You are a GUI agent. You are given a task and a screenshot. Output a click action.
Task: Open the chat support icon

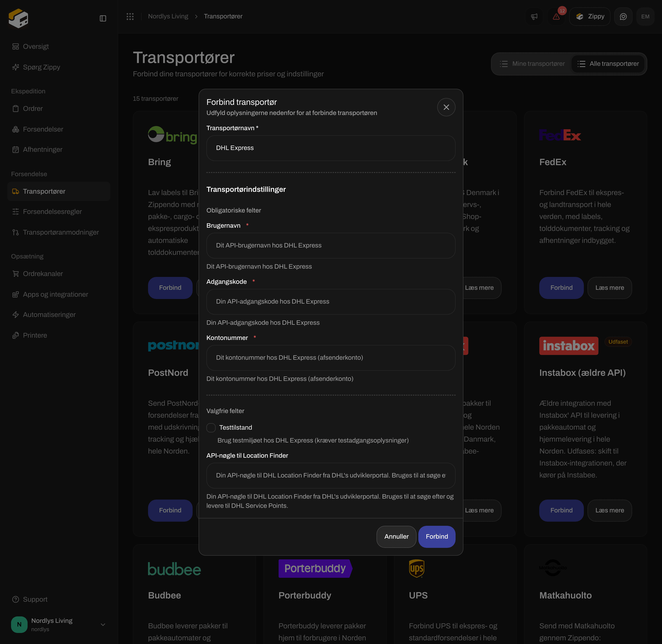[x=623, y=16]
